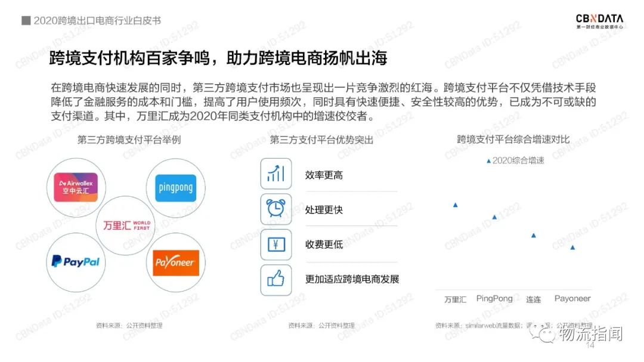Viewport: 644px width, 362px height.
Task: Click heading 跨境支付平台综合增速对比
Action: coord(513,140)
